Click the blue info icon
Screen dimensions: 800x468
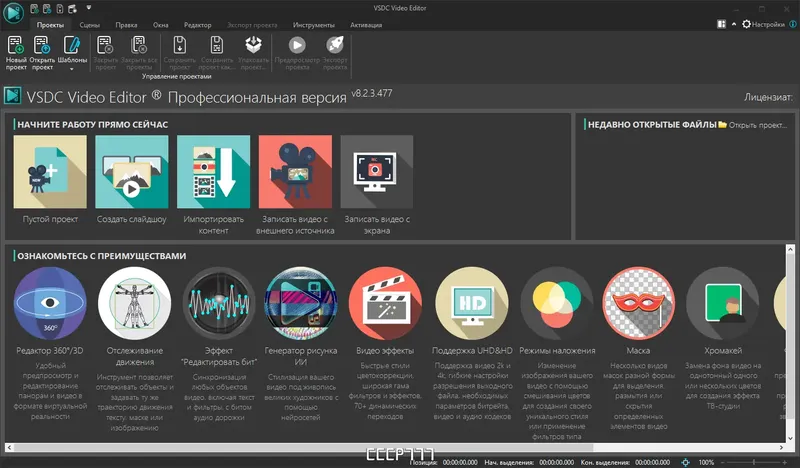pos(793,24)
